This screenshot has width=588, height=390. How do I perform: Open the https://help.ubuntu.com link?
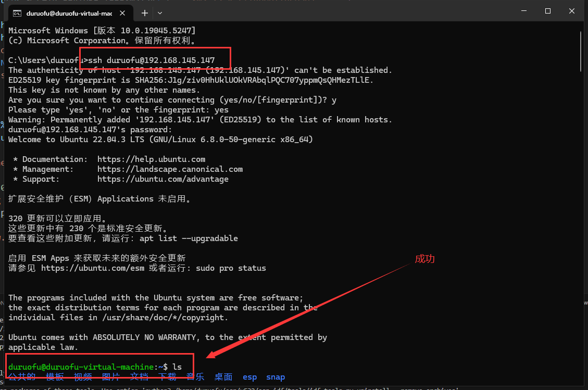pyautogui.click(x=151, y=159)
